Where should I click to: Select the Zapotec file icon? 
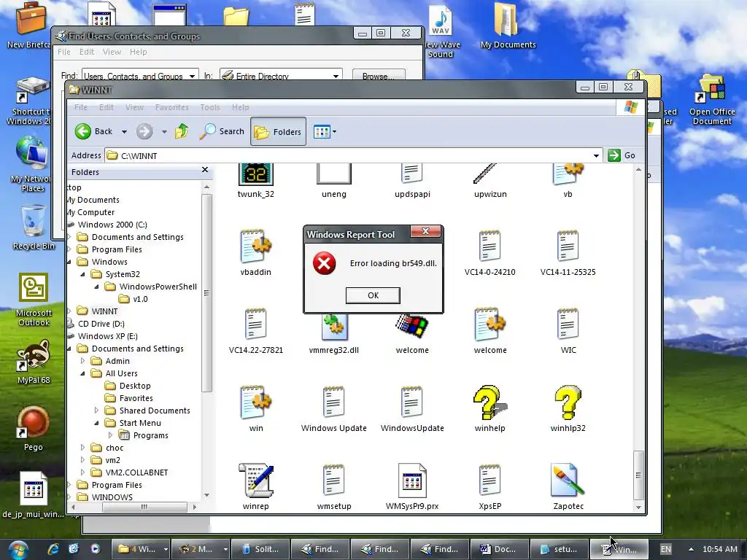click(x=568, y=486)
